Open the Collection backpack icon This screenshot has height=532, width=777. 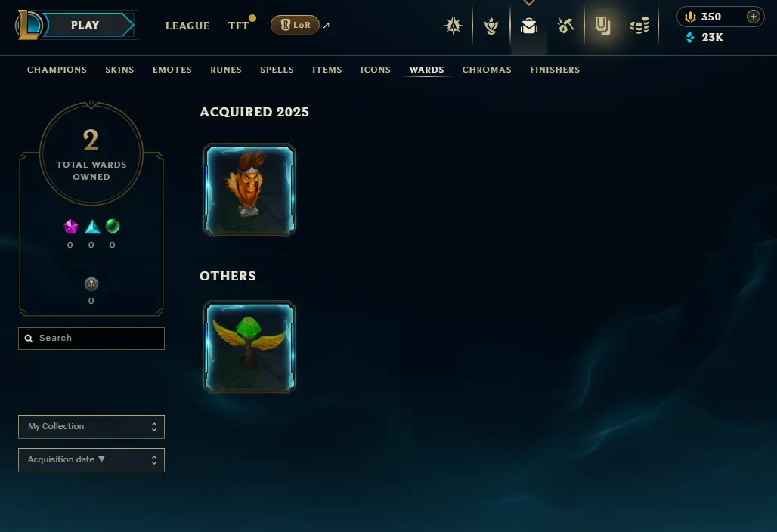pyautogui.click(x=529, y=26)
